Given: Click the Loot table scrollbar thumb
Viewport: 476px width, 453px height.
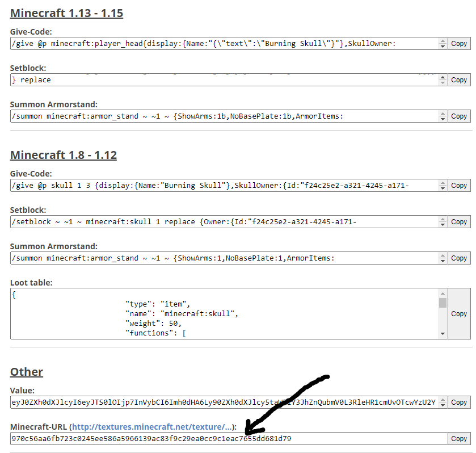Looking at the screenshot, I should tap(443, 303).
